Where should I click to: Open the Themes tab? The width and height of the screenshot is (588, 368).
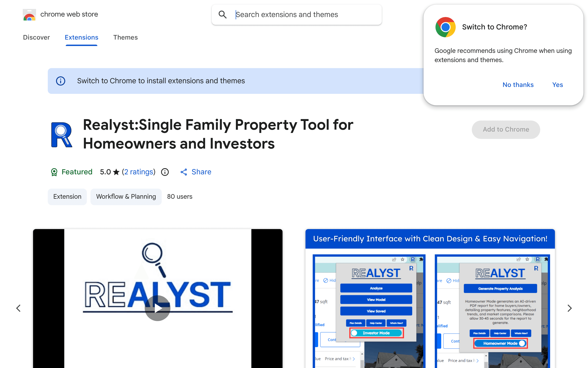pyautogui.click(x=125, y=37)
